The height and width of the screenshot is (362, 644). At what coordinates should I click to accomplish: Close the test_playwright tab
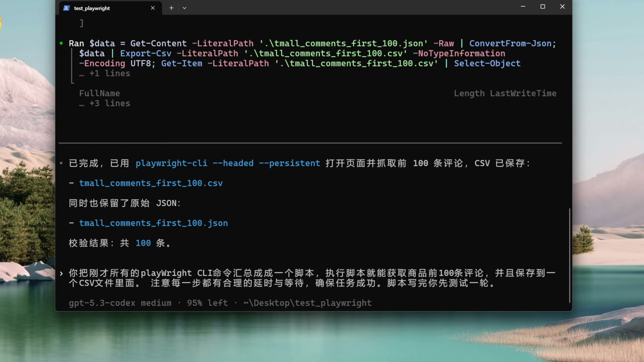pyautogui.click(x=153, y=8)
